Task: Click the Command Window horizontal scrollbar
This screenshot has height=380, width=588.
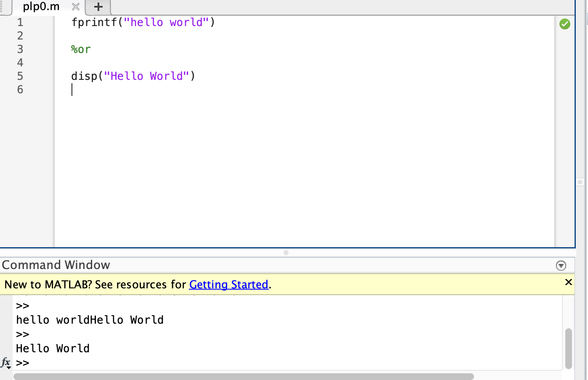Action: pyautogui.click(x=244, y=375)
